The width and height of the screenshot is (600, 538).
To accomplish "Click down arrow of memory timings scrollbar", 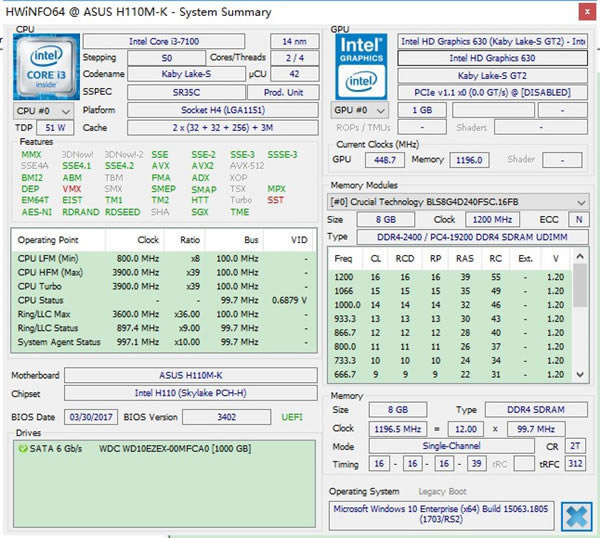I will tap(582, 373).
